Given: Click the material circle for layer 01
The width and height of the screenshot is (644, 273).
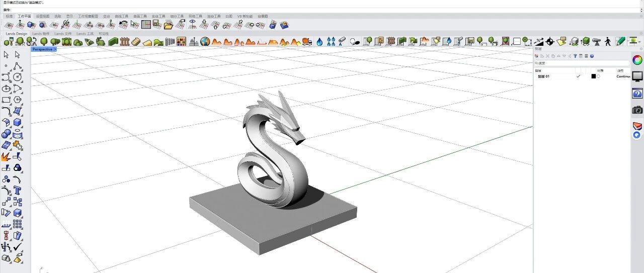Looking at the screenshot, I should pos(598,76).
